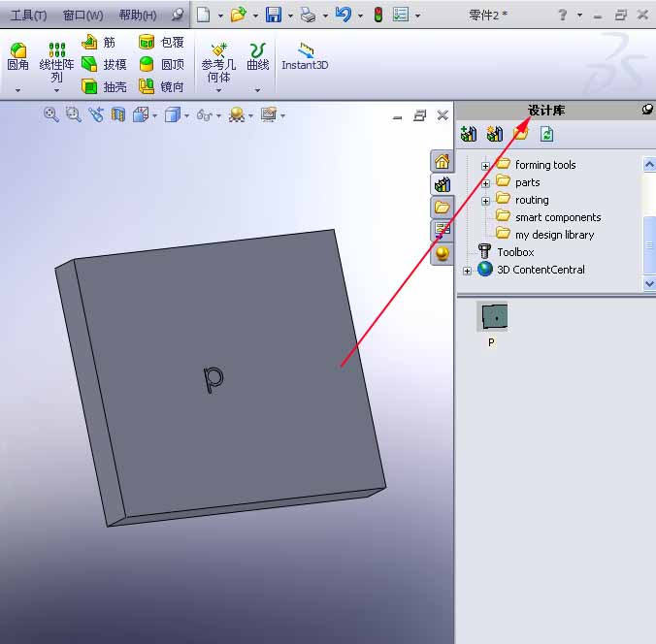Click the Hide/Show Items glasses icon
This screenshot has width=656, height=644.
(x=205, y=114)
